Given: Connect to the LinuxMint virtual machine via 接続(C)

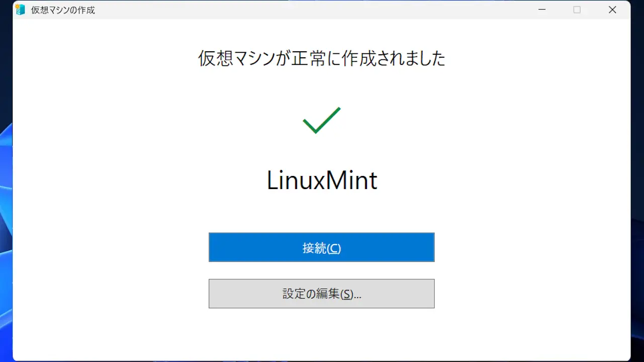Looking at the screenshot, I should pyautogui.click(x=321, y=247).
